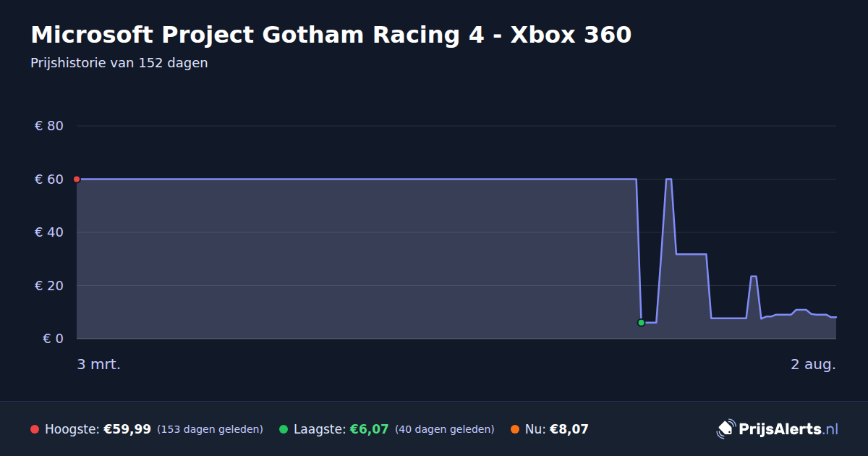Click the orange dot beside Nu
This screenshot has width=868, height=456.
tap(515, 429)
